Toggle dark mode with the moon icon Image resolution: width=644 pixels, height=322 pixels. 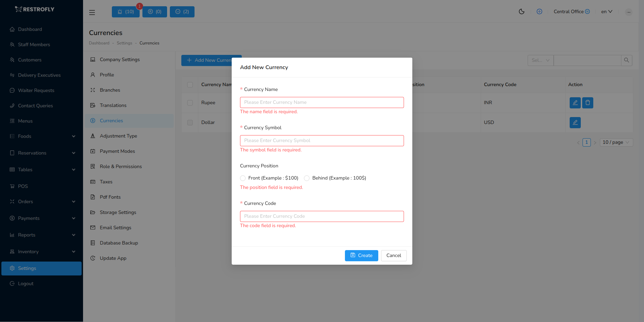coord(521,11)
